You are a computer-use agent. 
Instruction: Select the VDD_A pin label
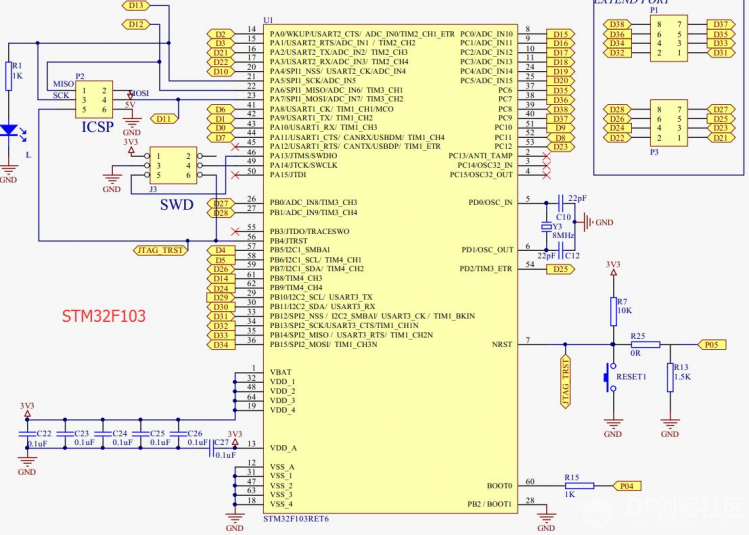click(x=283, y=448)
